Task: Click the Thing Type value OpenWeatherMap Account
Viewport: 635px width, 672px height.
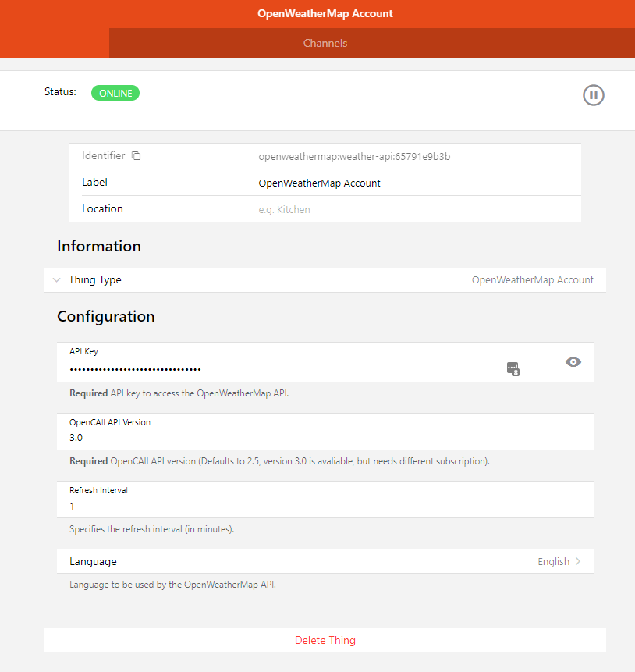Action: point(533,280)
